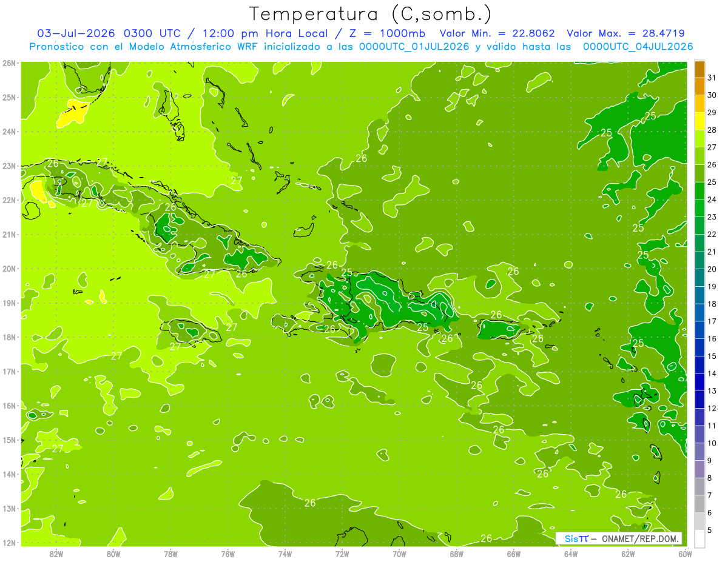The width and height of the screenshot is (728, 562).
Task: Click legend value 31 on color scale
Action: click(712, 78)
